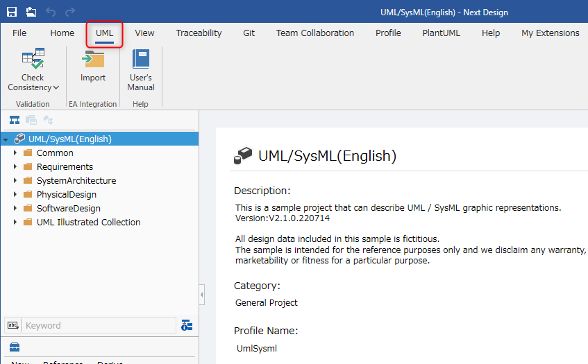The height and width of the screenshot is (364, 588).
Task: Select the PhysicalDesign tree item
Action: click(67, 194)
